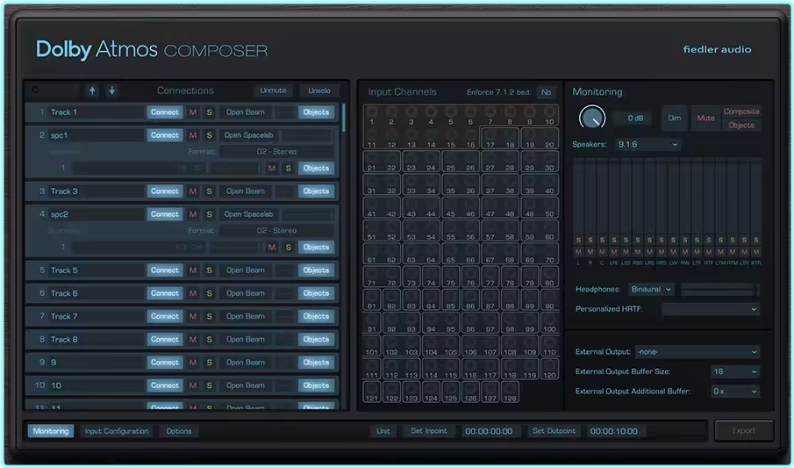Select input channel 117 cell
The width and height of the screenshot is (794, 468).
[490, 369]
